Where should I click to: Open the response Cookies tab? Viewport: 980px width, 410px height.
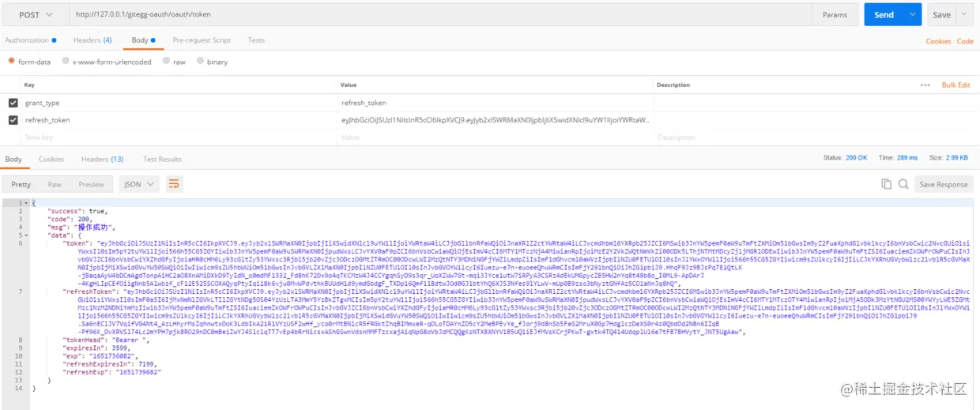pos(51,159)
